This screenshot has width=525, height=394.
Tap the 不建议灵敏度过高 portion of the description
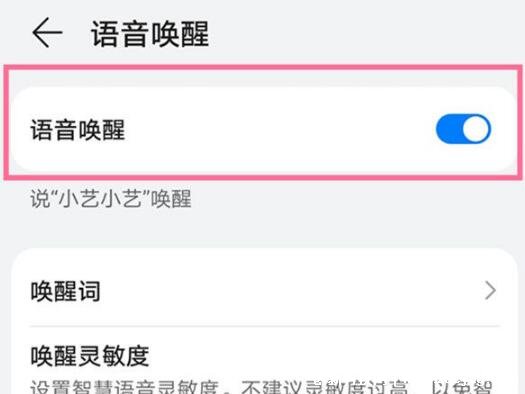click(325, 387)
